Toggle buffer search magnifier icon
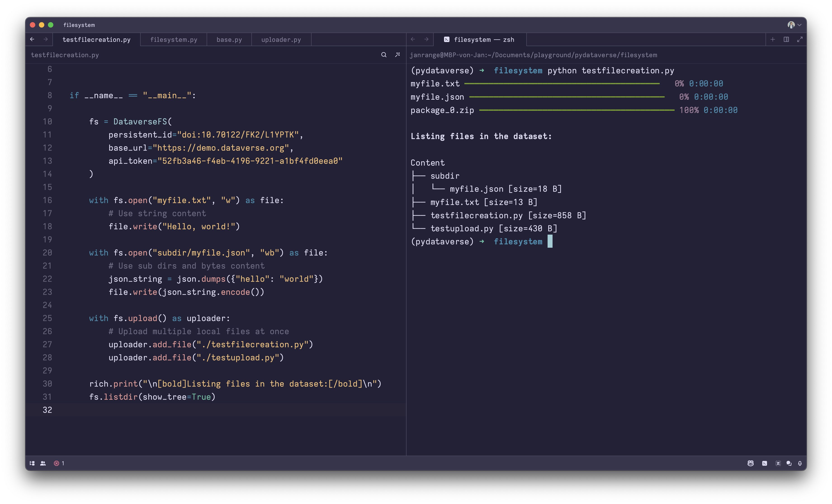 (x=384, y=55)
